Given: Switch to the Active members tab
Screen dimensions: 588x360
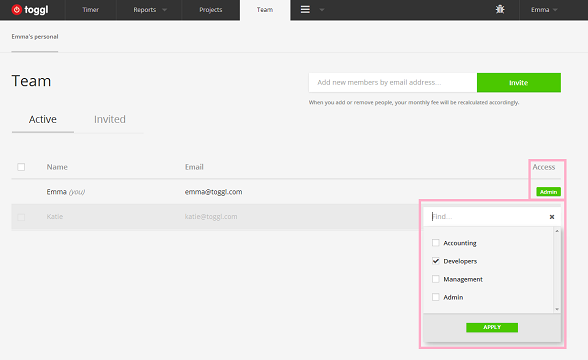Looking at the screenshot, I should [43, 119].
